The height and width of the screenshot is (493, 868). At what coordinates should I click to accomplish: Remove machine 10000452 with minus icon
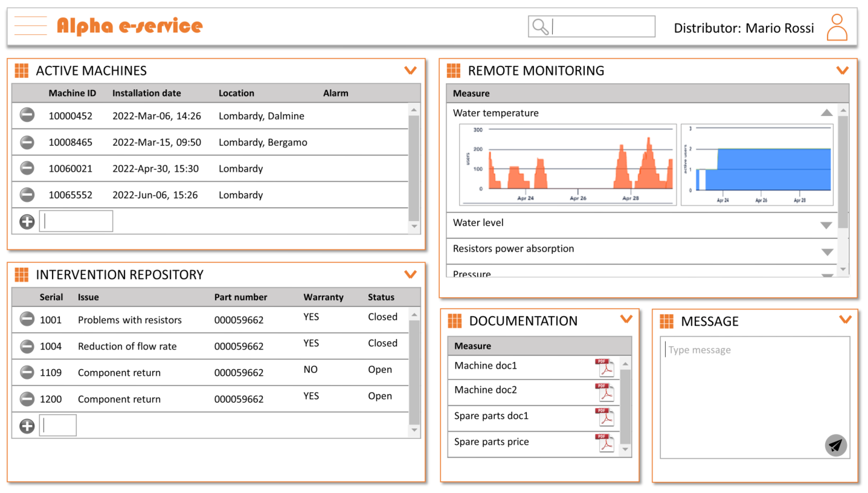pyautogui.click(x=27, y=115)
